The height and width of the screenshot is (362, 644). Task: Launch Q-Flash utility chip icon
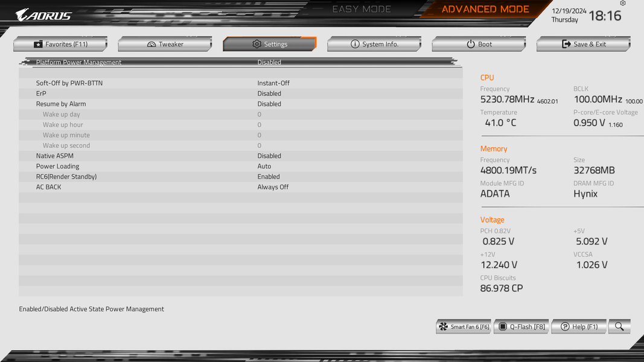[x=503, y=326]
